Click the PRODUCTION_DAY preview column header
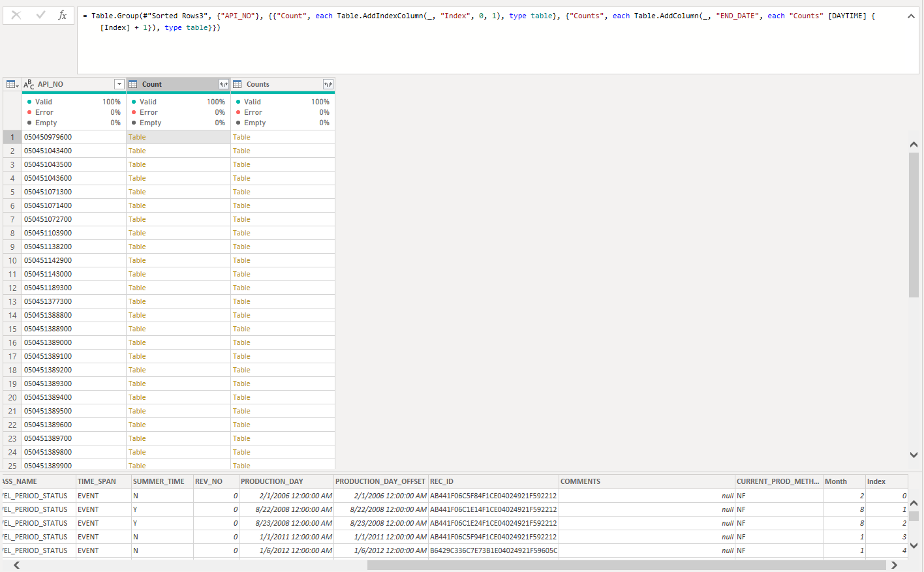This screenshot has height=572, width=924. tap(286, 481)
